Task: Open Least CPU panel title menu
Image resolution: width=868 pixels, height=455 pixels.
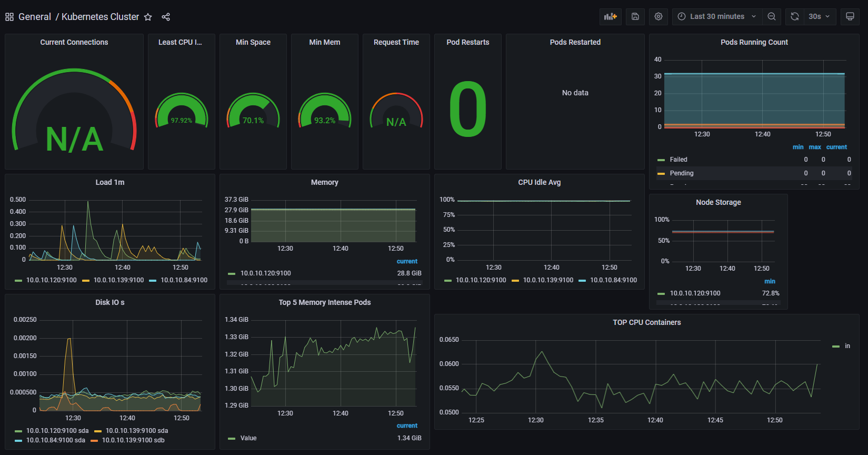Action: tap(180, 42)
